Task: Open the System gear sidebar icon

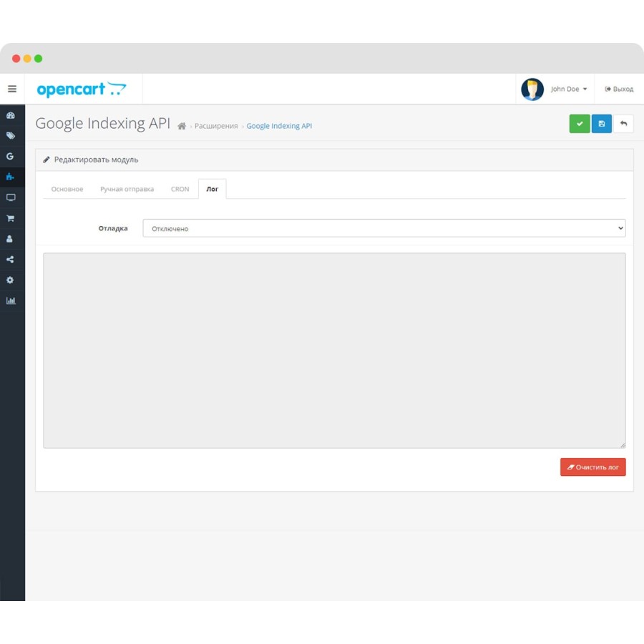Action: (x=10, y=280)
